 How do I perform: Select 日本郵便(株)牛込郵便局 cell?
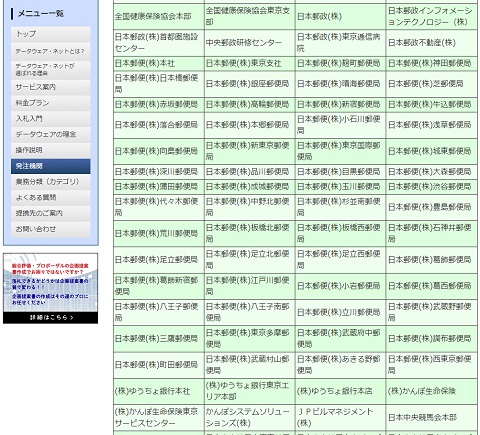[x=432, y=104]
